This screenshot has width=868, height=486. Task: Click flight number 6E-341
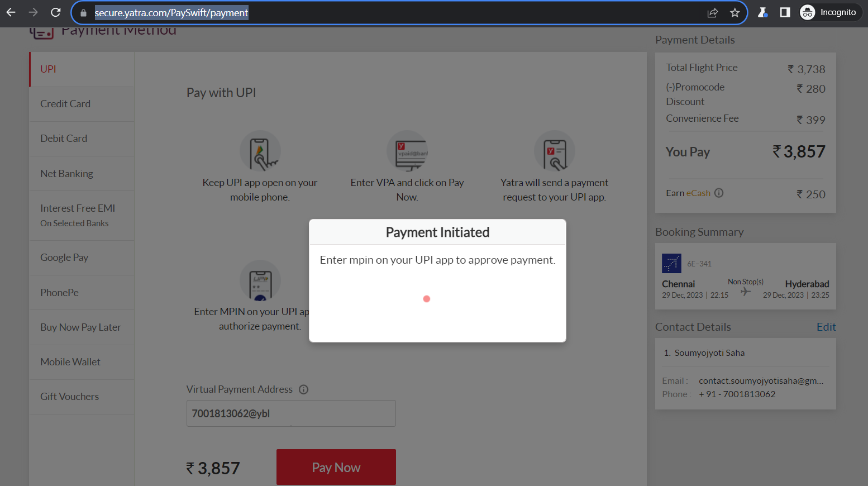699,264
